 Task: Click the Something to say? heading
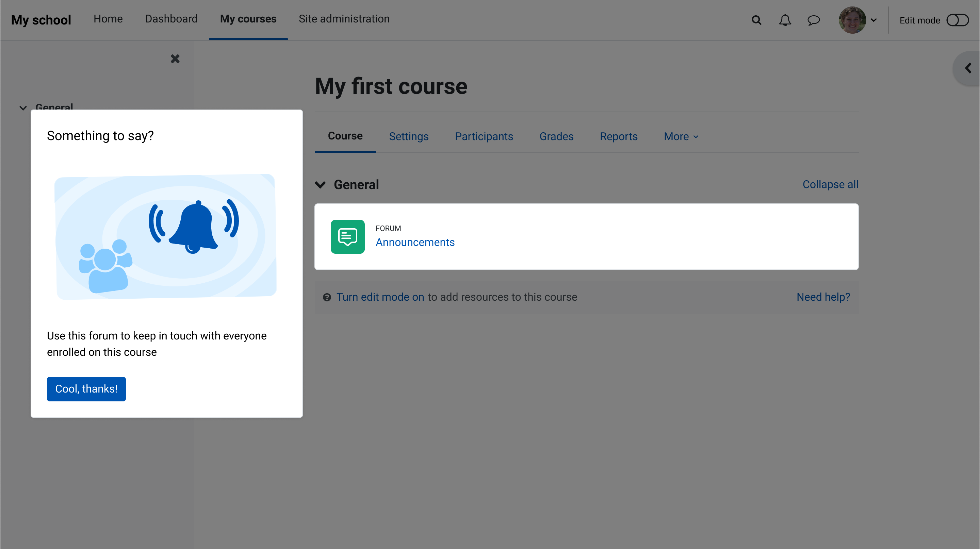[x=100, y=136]
